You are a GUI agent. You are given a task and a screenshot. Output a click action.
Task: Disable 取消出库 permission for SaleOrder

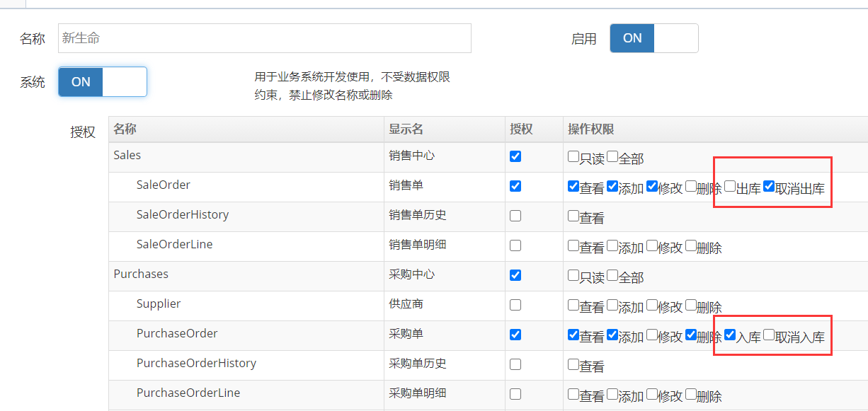pos(769,187)
